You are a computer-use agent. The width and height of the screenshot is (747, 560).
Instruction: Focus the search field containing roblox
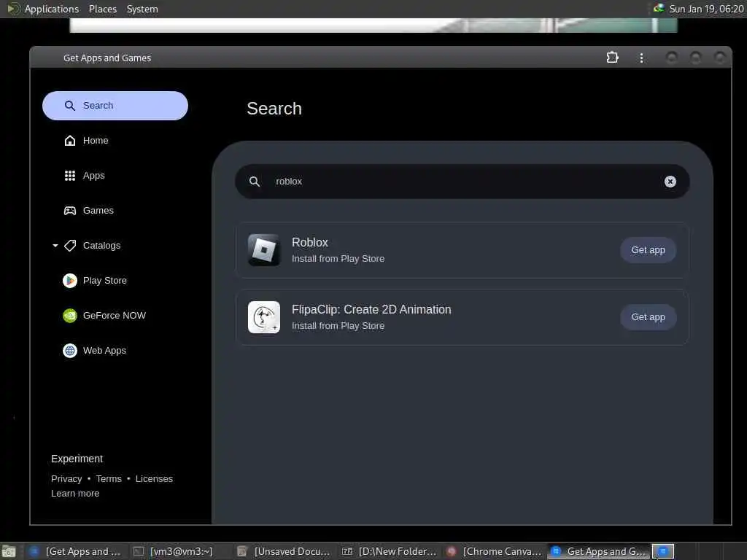462,182
